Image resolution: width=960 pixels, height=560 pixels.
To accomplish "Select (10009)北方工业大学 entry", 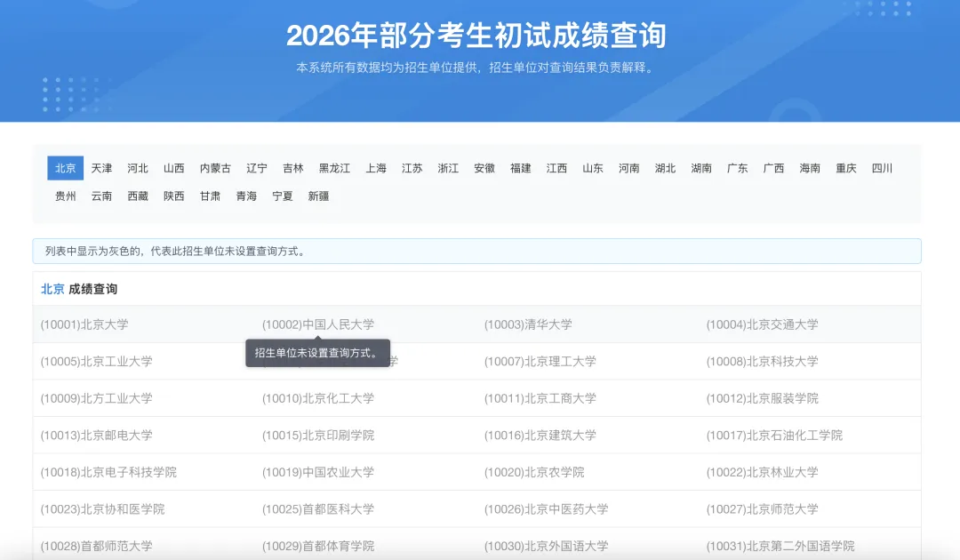I will [96, 398].
